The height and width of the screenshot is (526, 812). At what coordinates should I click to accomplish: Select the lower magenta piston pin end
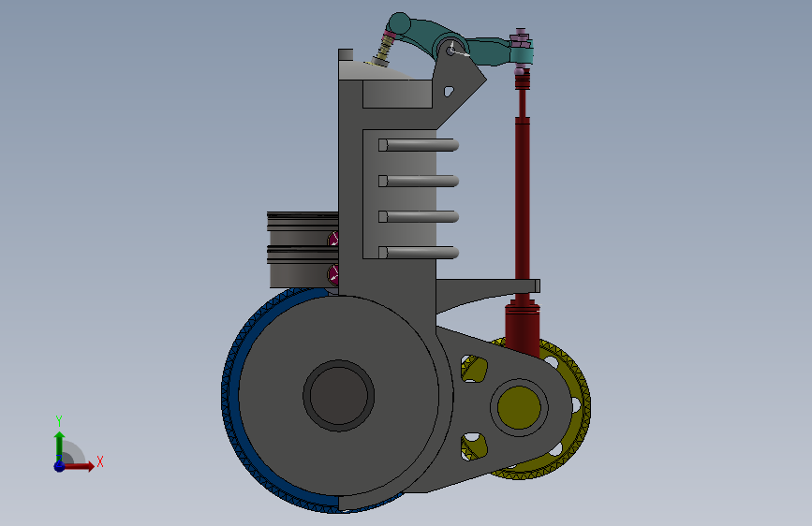click(x=333, y=274)
